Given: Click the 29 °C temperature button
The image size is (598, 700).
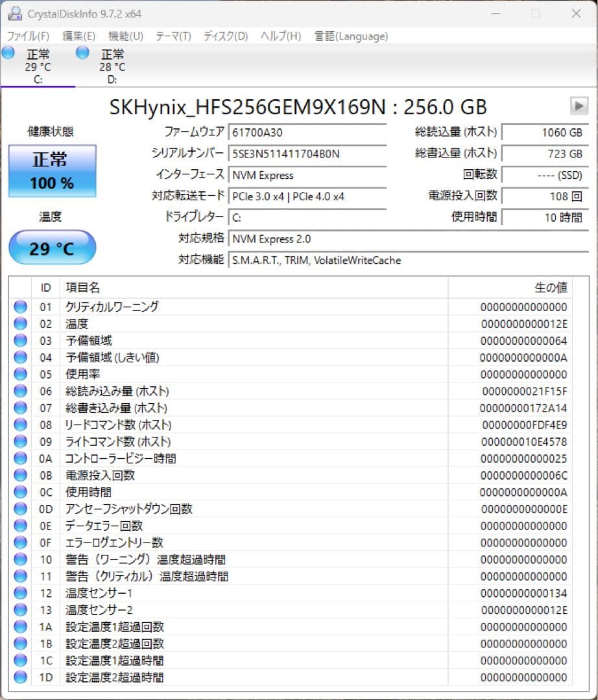Looking at the screenshot, I should click(x=52, y=248).
